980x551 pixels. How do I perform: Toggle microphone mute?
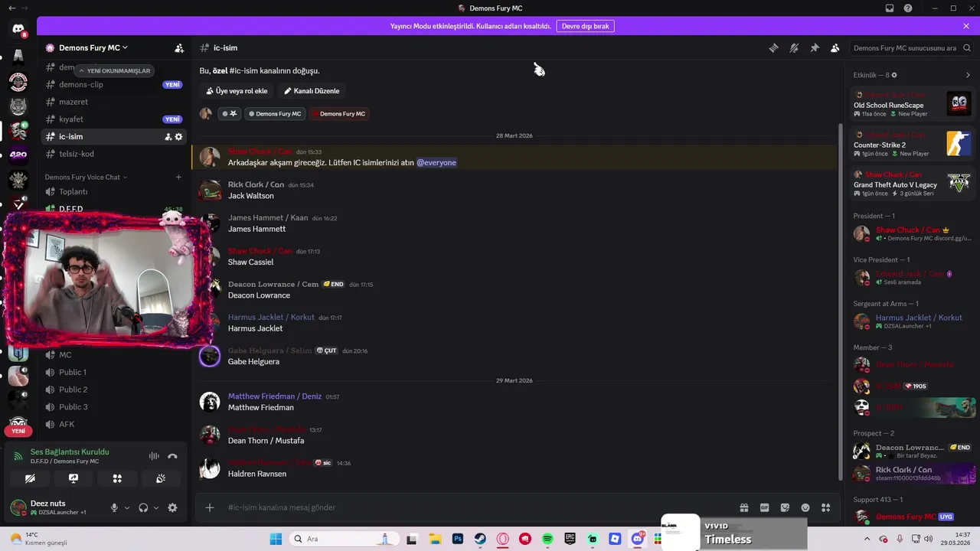(x=114, y=507)
